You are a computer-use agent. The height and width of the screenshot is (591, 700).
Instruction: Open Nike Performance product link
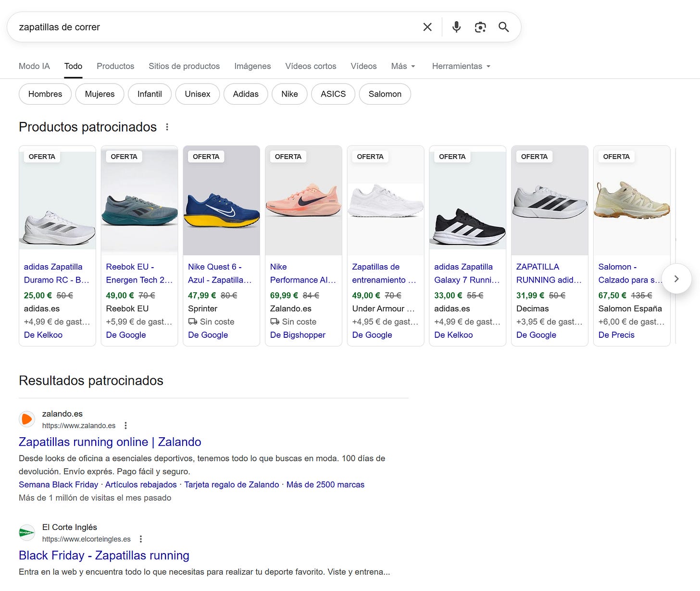pos(303,273)
